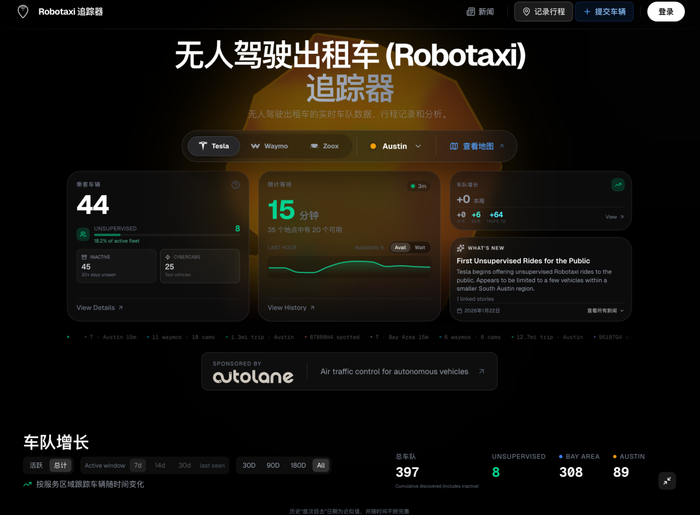
Task: Open View Details link
Action: pyautogui.click(x=100, y=307)
